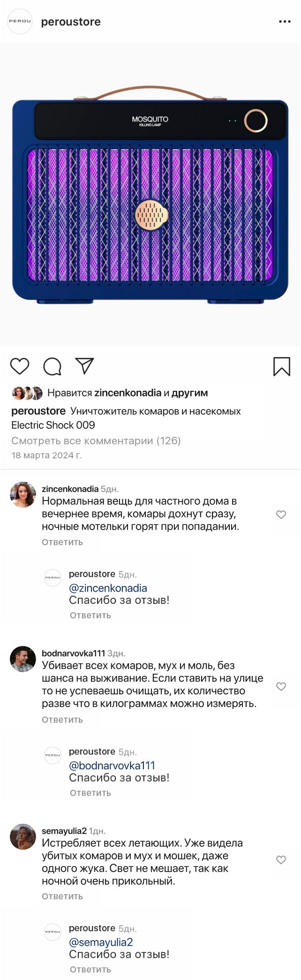The width and height of the screenshot is (301, 980).
Task: Open bodnarvovka111's avatar
Action: pos(23,659)
